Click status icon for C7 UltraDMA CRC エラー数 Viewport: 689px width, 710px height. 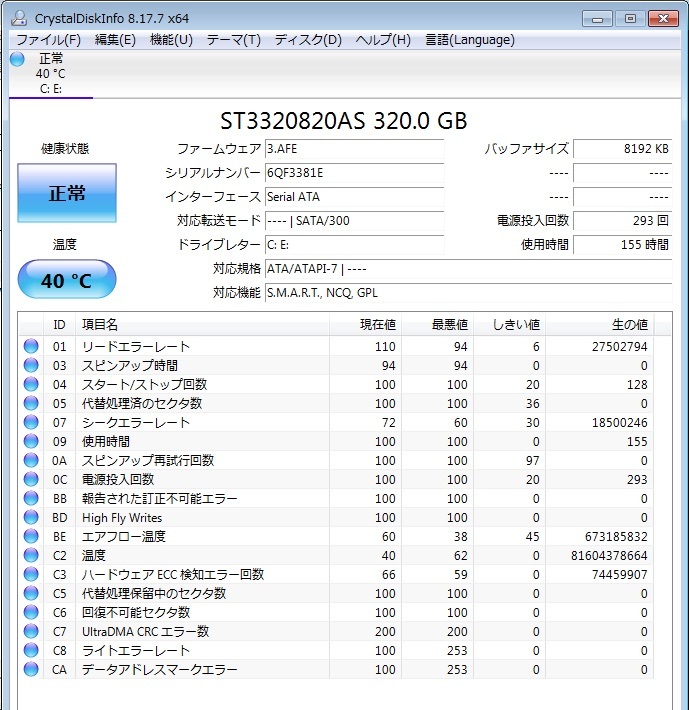tap(31, 631)
